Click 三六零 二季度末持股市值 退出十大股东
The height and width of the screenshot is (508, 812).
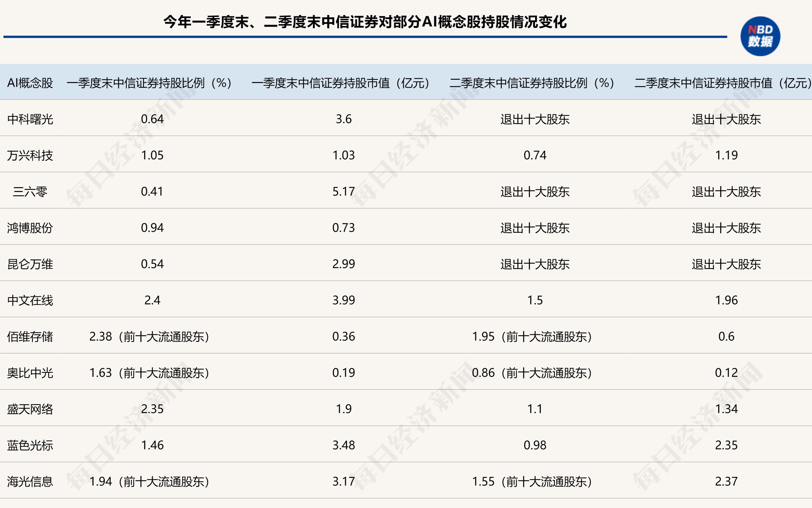726,192
